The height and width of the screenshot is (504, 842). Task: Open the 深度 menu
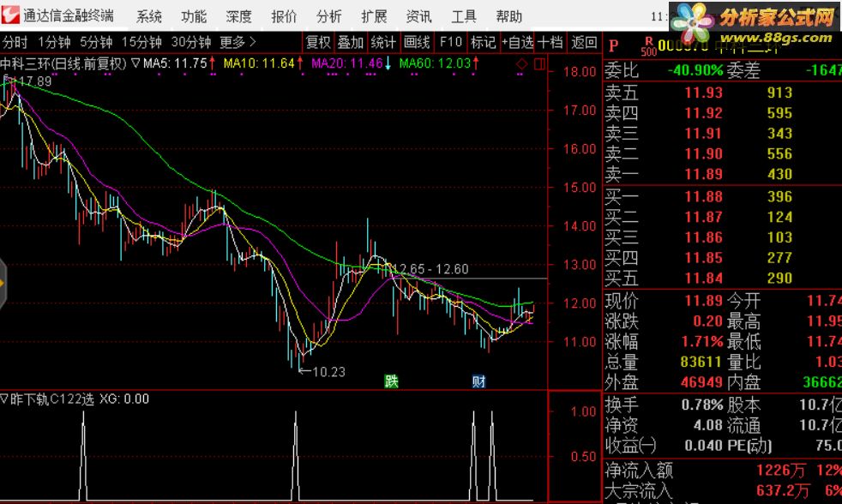tap(239, 16)
